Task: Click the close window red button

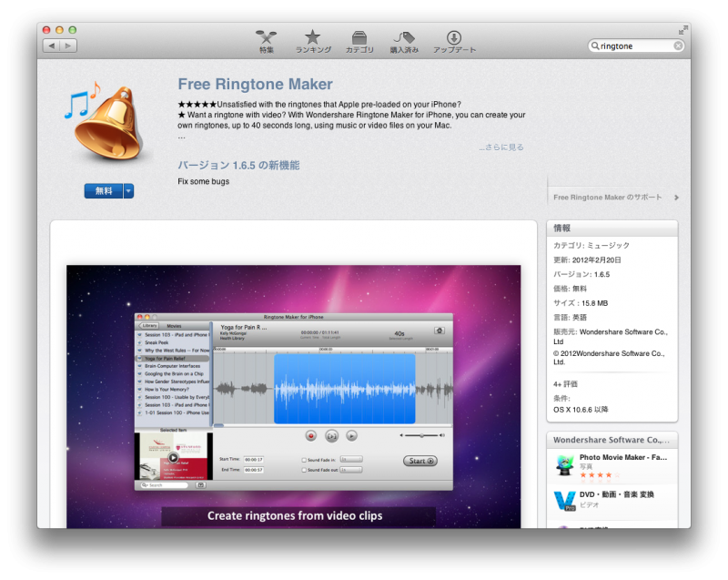Action: pos(46,30)
